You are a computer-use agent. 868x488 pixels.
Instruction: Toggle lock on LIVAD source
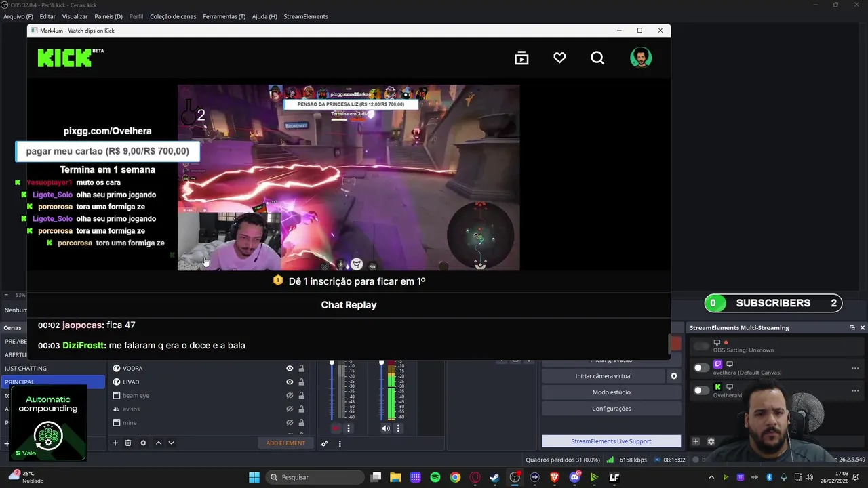click(301, 382)
